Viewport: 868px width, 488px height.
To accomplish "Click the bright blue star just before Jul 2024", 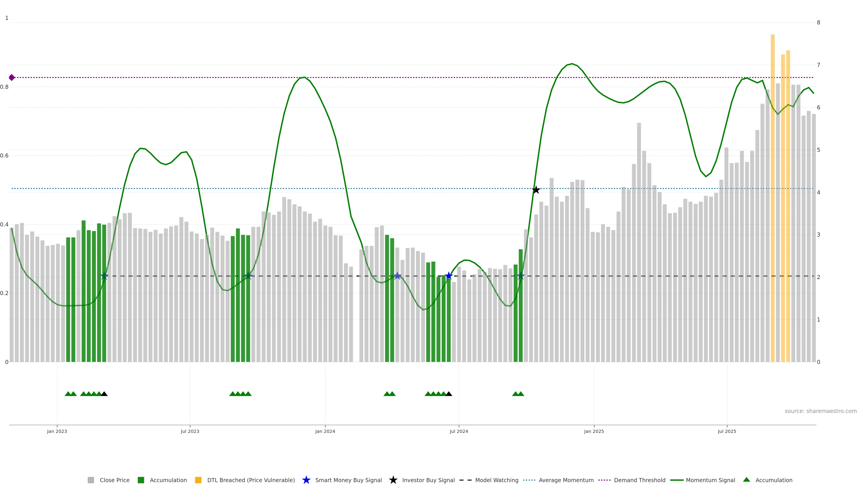I will 448,276.
